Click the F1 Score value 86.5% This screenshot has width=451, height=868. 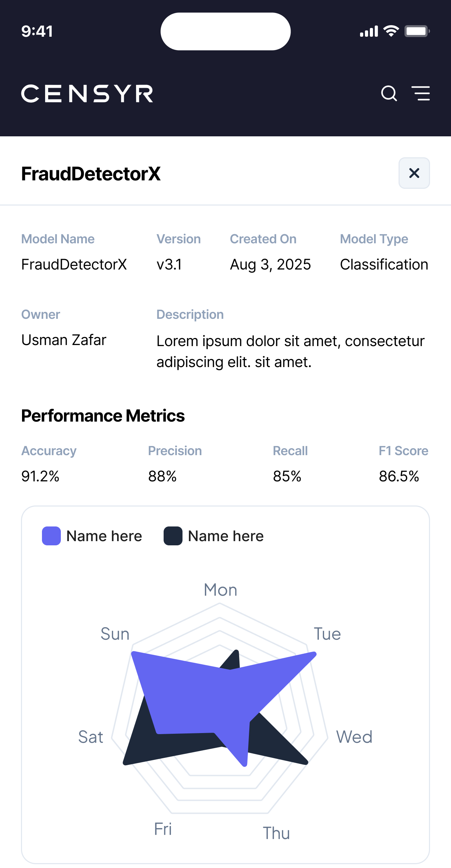399,476
